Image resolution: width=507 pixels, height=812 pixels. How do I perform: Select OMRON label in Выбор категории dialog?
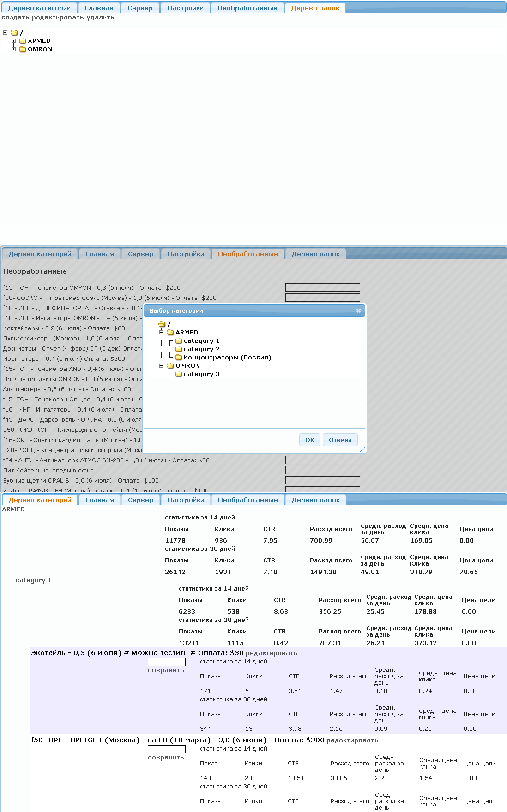pos(187,366)
